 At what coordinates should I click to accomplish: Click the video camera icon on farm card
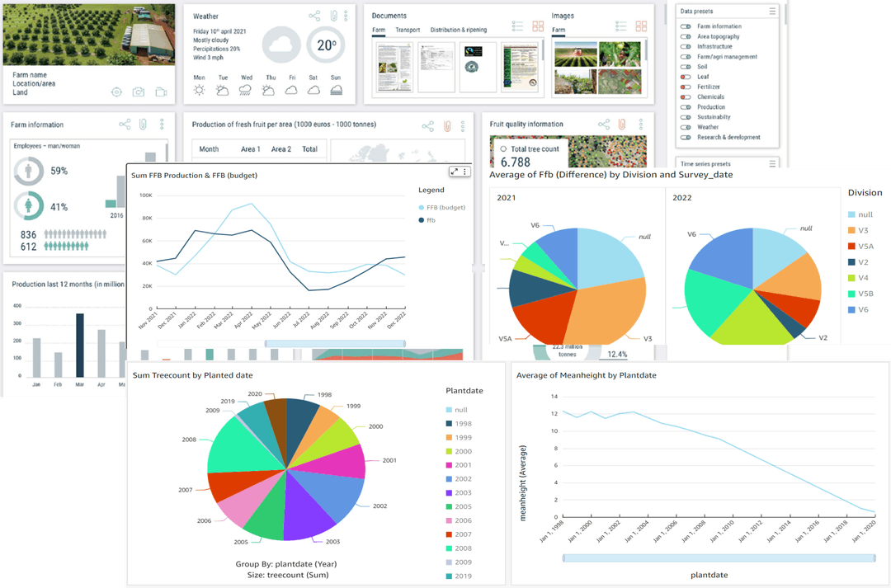162,92
